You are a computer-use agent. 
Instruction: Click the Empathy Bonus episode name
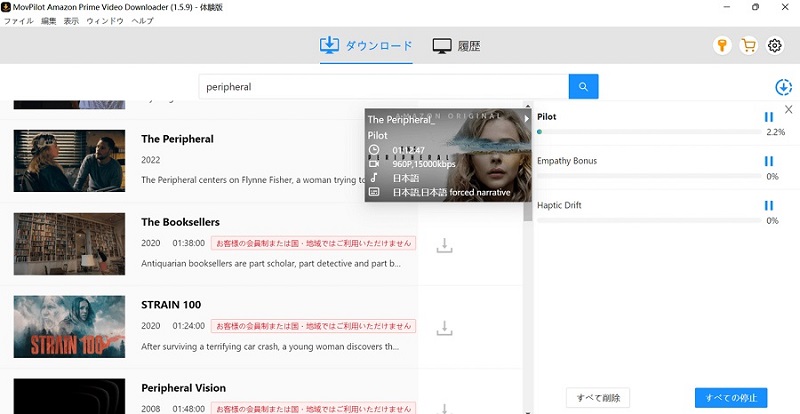[567, 161]
